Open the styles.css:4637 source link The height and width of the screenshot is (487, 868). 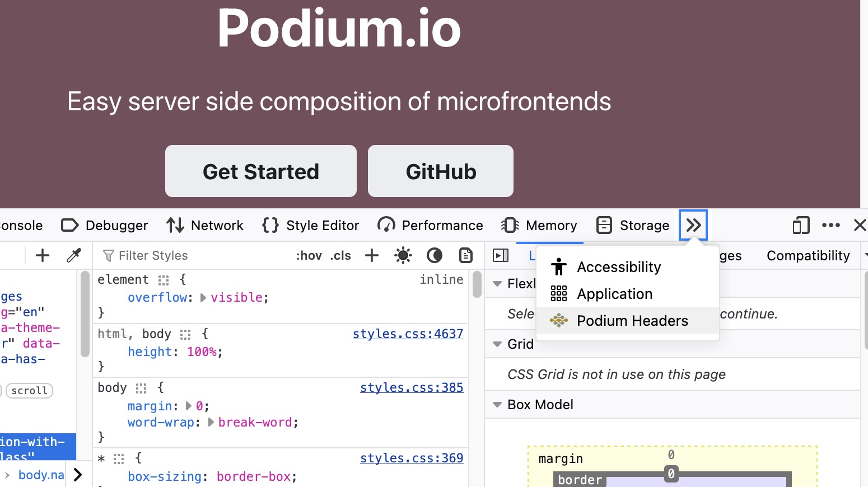408,334
